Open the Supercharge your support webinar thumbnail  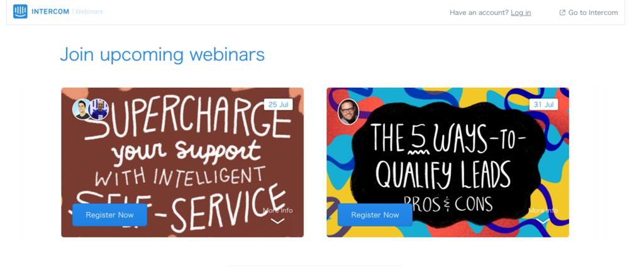click(182, 163)
